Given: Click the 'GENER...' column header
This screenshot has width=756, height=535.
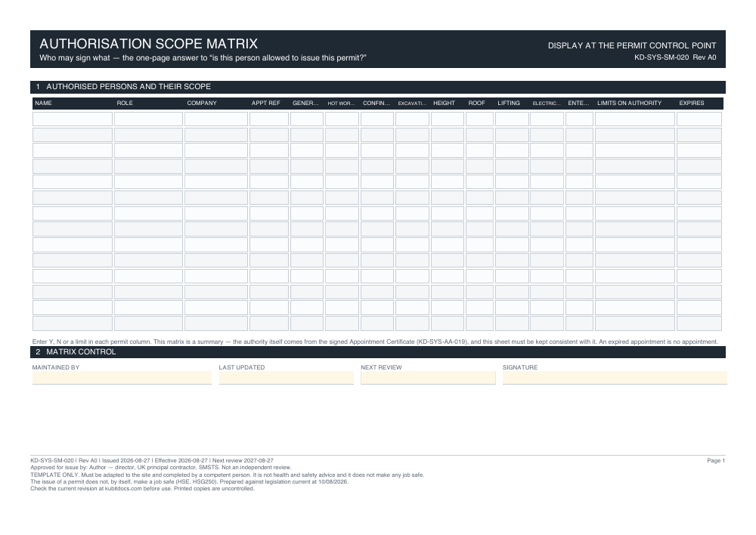Looking at the screenshot, I should (x=305, y=103).
